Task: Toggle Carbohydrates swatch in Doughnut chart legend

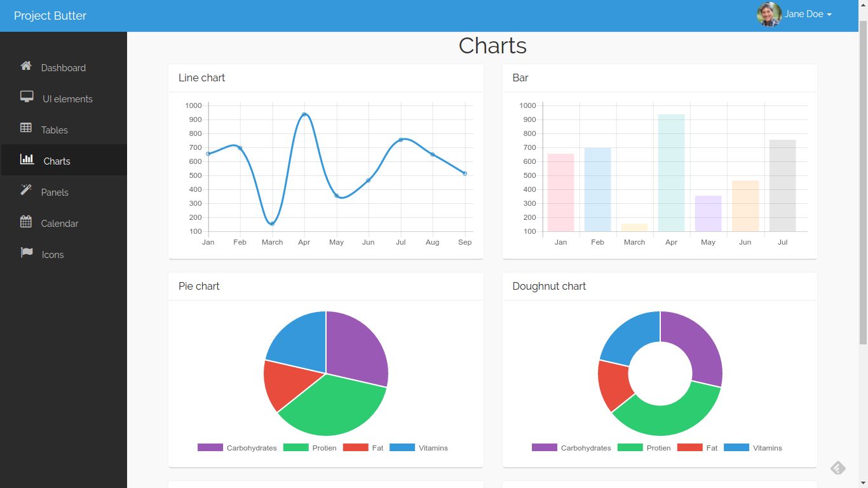Action: tap(545, 447)
